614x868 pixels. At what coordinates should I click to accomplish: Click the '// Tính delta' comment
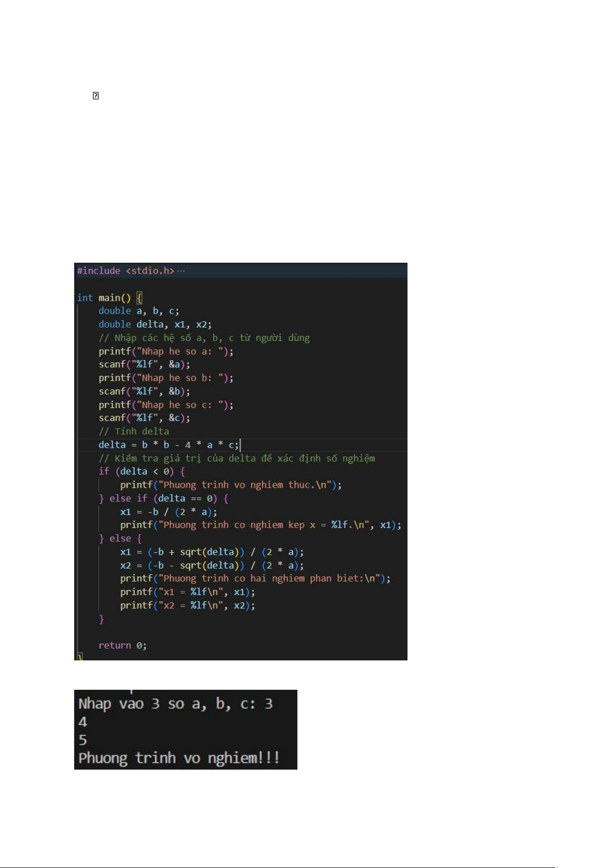coord(134,432)
